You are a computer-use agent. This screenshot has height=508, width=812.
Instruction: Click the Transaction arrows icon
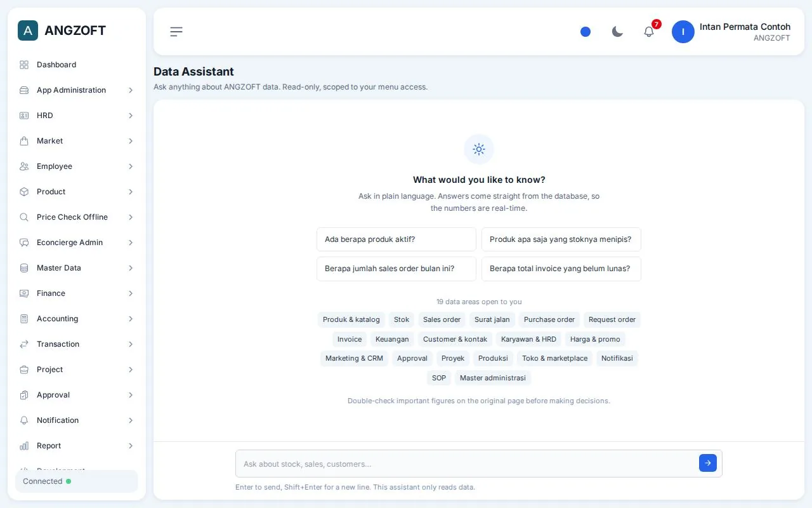[24, 344]
